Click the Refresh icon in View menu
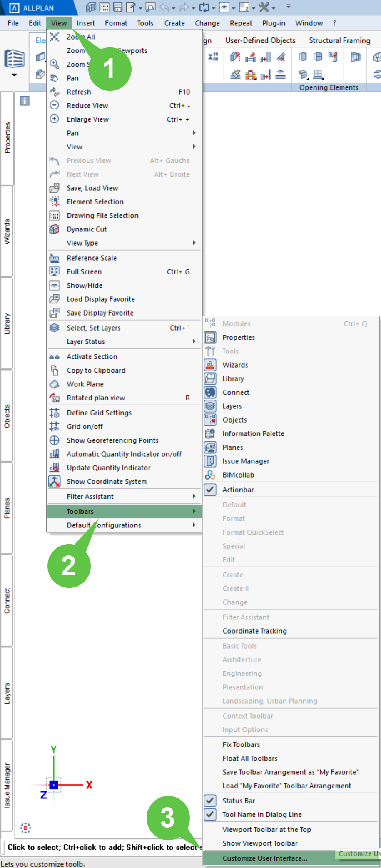381x868 pixels. point(55,92)
